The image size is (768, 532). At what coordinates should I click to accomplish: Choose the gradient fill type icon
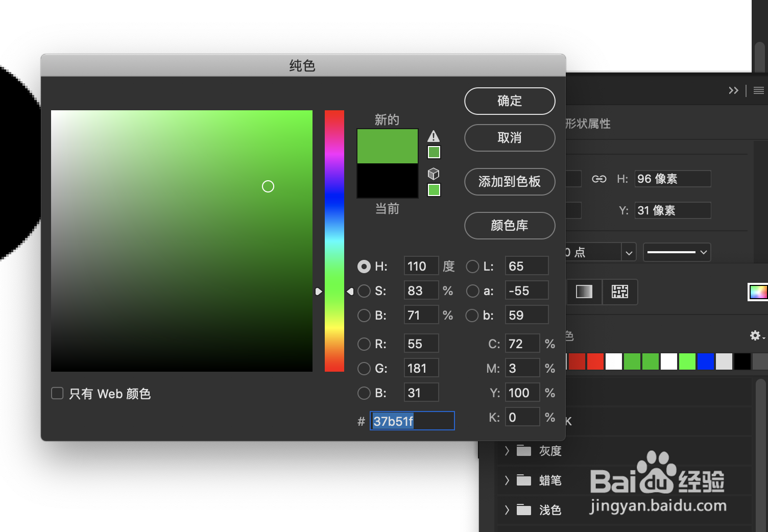tap(584, 292)
